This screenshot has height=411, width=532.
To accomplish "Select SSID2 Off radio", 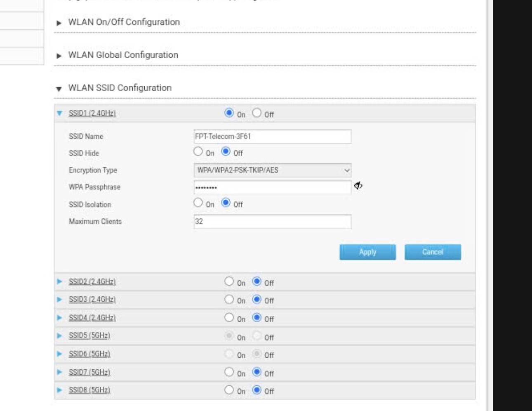I will click(257, 281).
